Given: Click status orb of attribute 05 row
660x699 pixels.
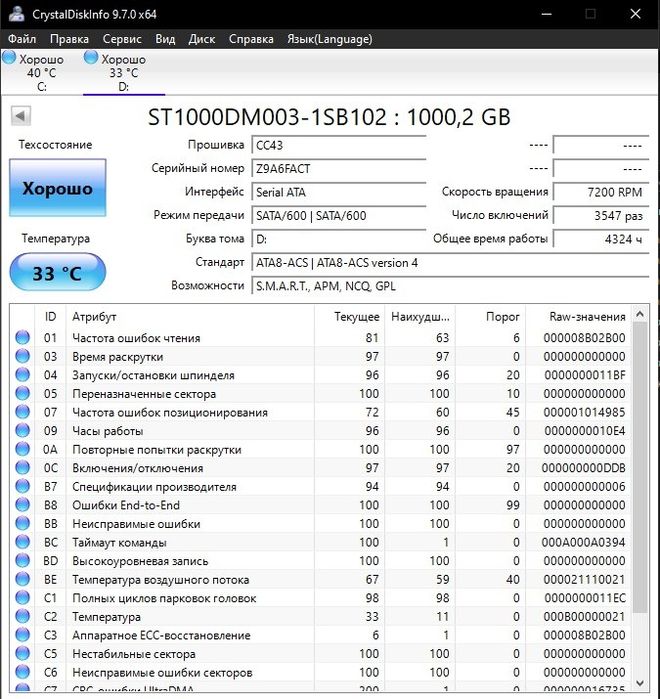Looking at the screenshot, I should (23, 393).
